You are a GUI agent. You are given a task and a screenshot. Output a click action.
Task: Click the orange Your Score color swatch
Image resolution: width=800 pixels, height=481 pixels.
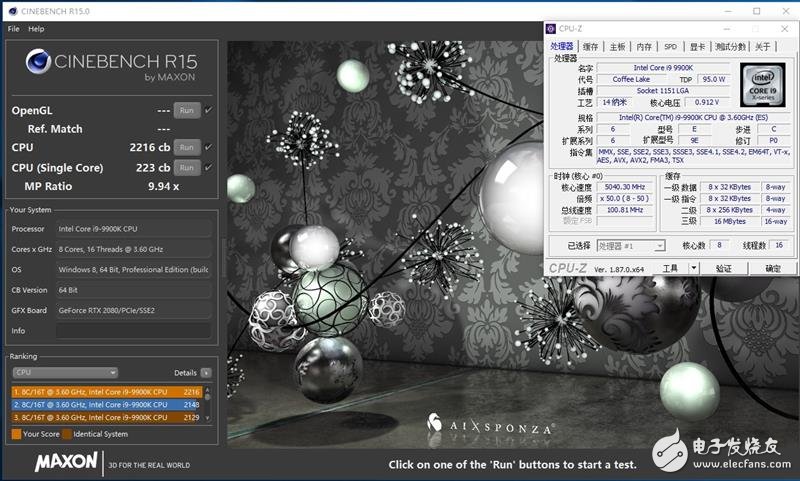tap(16, 434)
